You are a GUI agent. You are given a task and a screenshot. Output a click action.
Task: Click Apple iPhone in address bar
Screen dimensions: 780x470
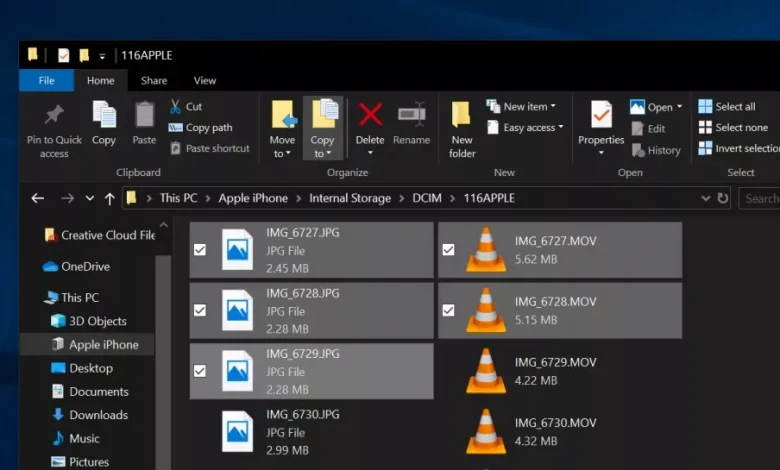coord(253,198)
